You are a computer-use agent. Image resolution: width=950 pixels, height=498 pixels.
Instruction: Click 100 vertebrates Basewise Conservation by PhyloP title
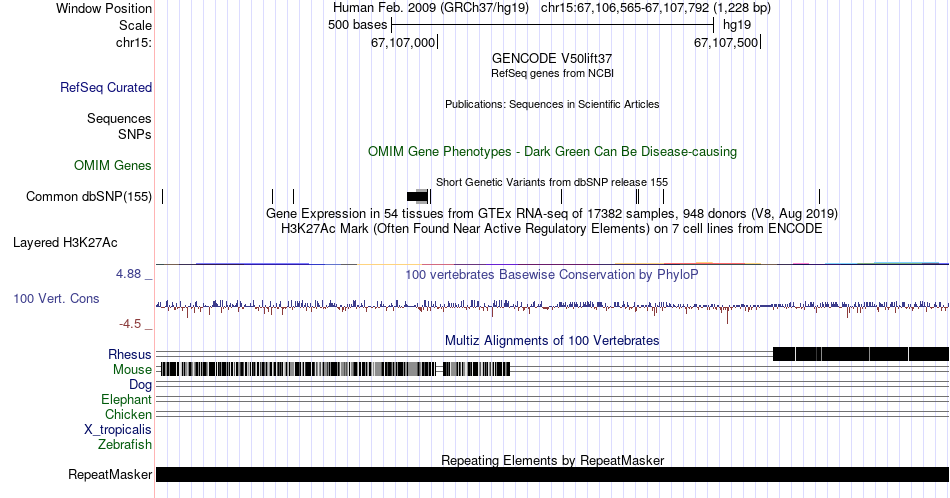click(x=552, y=274)
